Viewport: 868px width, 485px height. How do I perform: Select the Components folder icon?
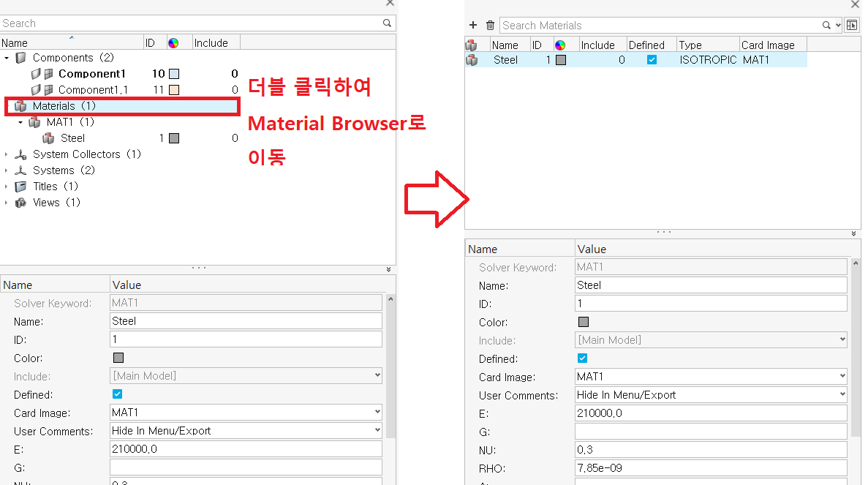[21, 58]
